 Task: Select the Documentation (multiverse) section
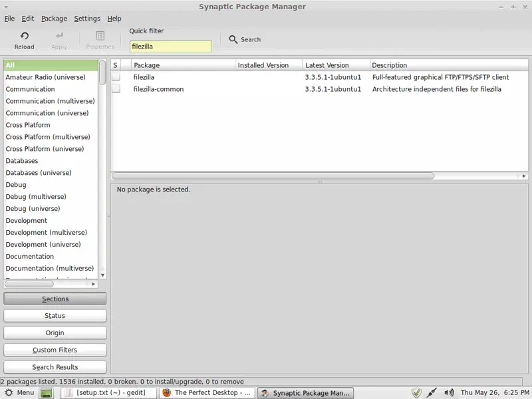pos(50,268)
